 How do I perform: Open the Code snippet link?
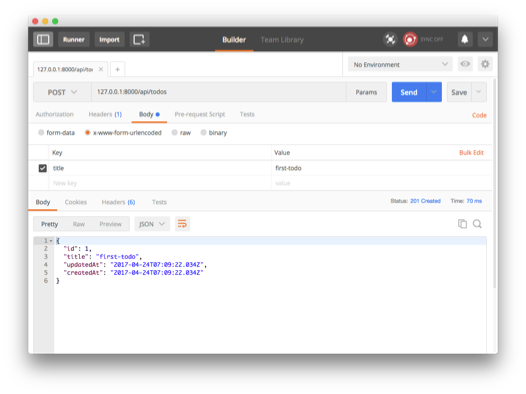click(x=479, y=115)
